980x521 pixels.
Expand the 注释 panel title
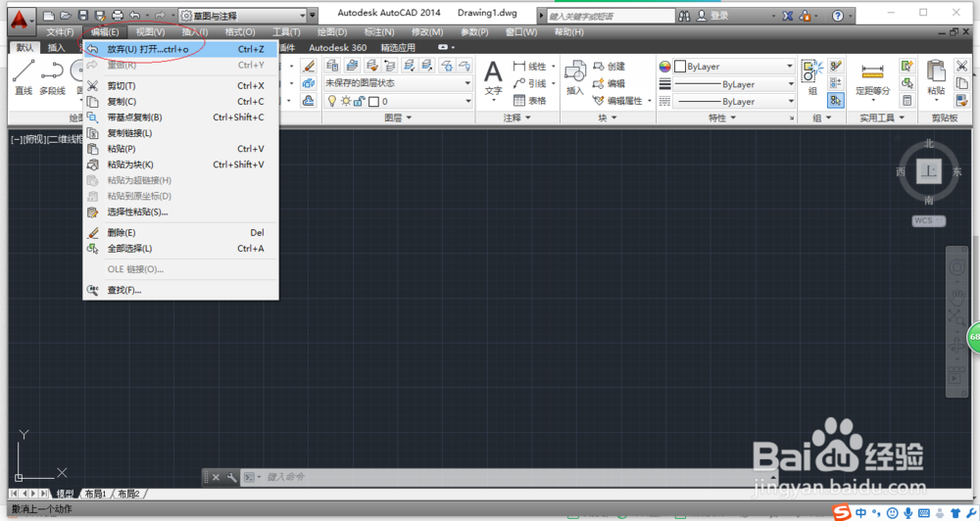coord(516,118)
